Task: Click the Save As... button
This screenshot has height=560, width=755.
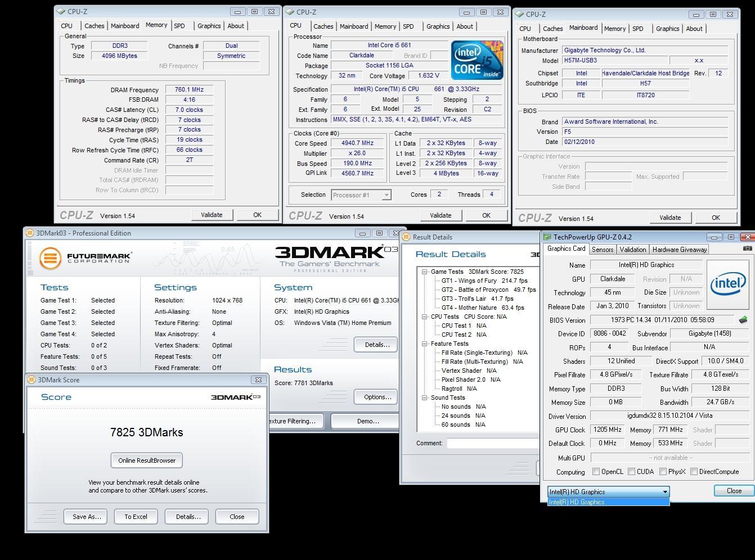Action: 87,517
